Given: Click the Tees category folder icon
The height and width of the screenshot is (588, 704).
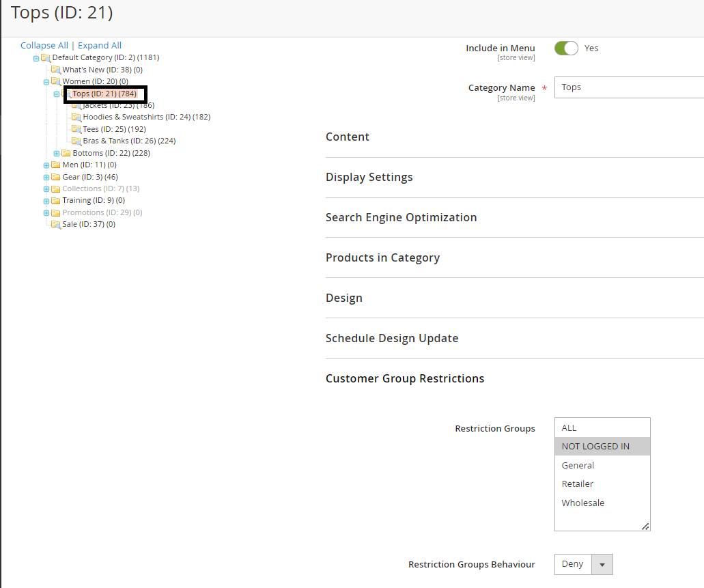Looking at the screenshot, I should click(76, 129).
